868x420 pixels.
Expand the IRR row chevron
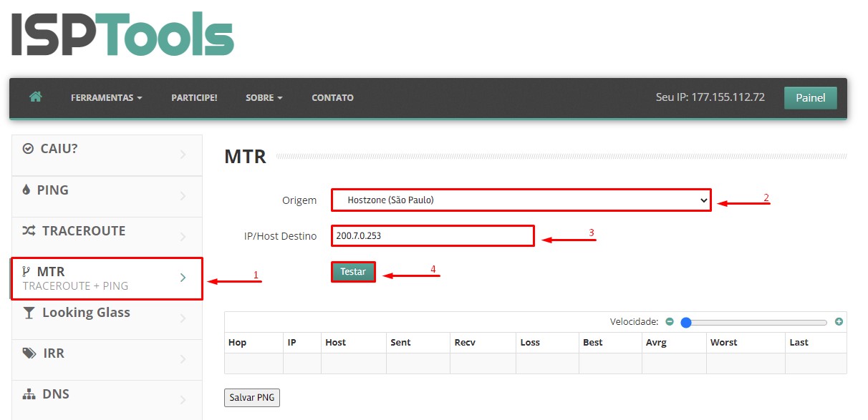[x=183, y=359]
